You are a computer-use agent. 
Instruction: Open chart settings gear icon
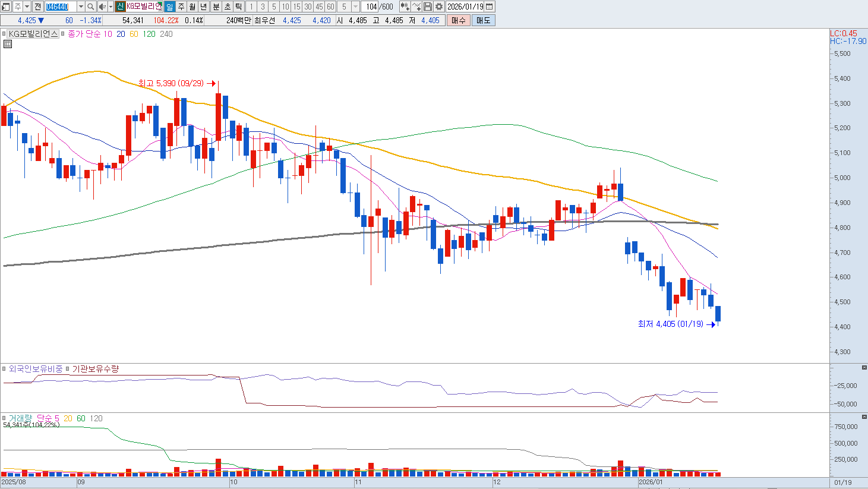(439, 7)
